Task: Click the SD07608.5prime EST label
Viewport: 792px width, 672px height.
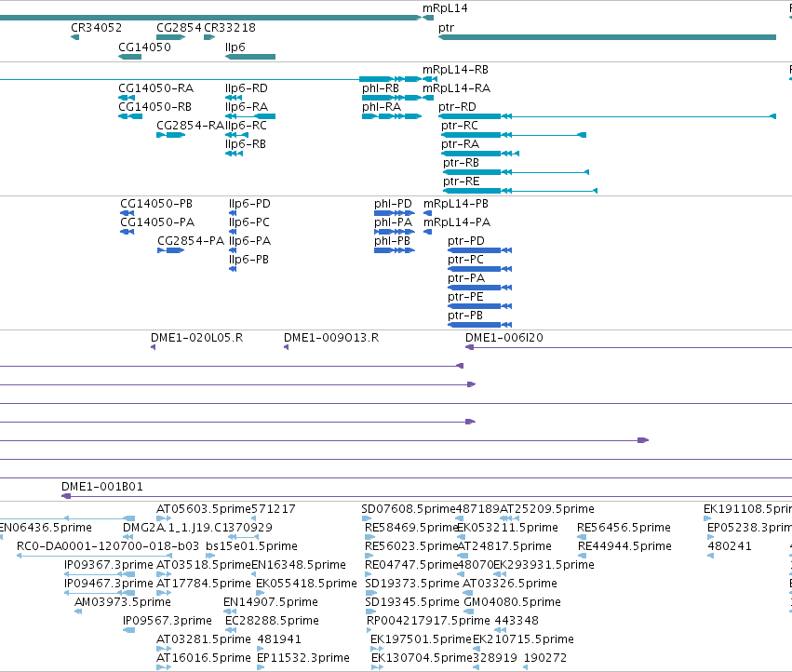Action: point(409,509)
